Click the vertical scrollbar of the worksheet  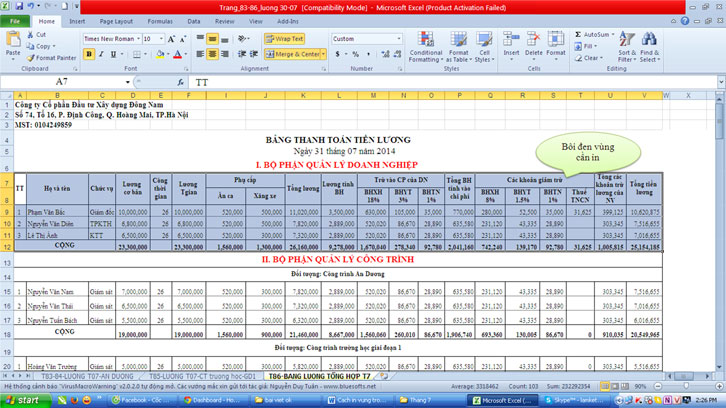pos(720,232)
